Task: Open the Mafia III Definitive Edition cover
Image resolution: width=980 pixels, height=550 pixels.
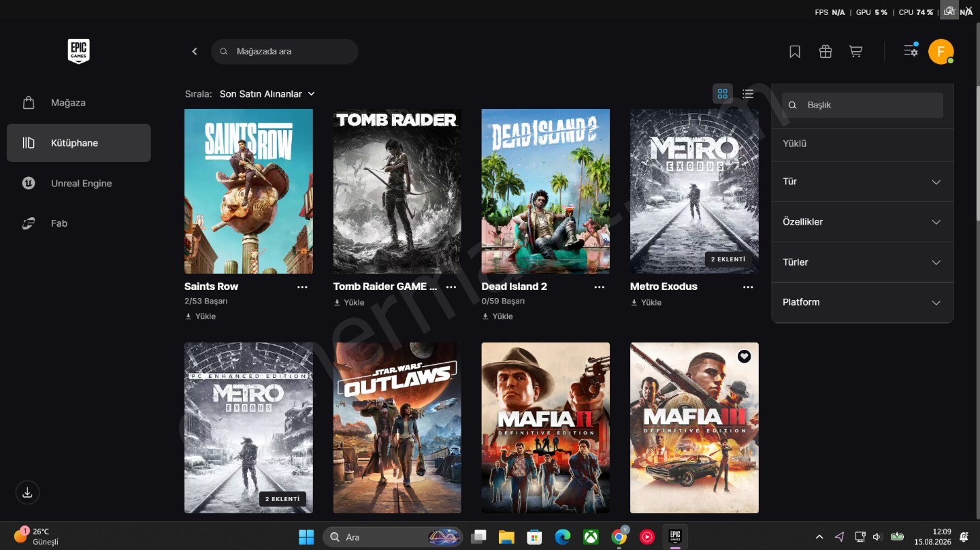Action: [694, 427]
